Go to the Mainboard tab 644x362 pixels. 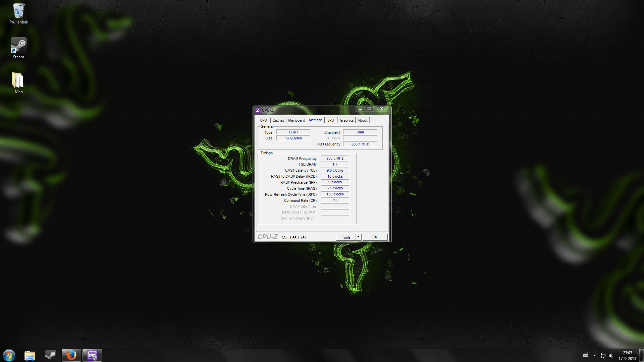coord(297,120)
